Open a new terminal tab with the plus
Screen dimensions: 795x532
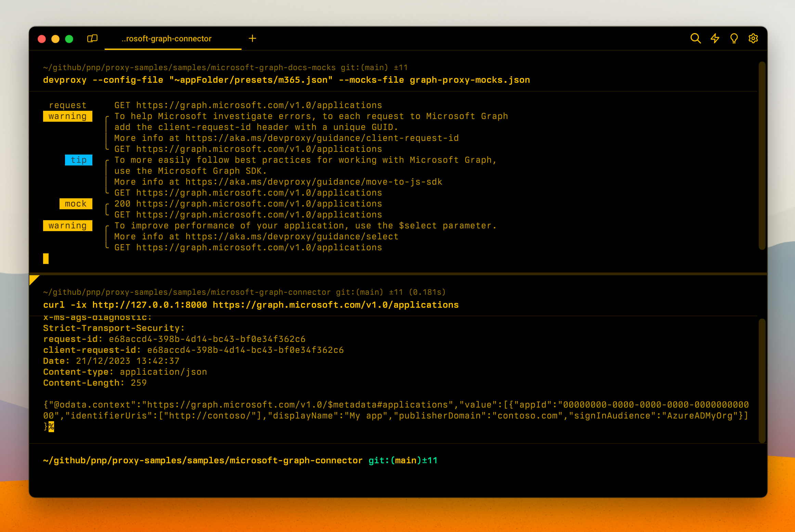point(252,38)
